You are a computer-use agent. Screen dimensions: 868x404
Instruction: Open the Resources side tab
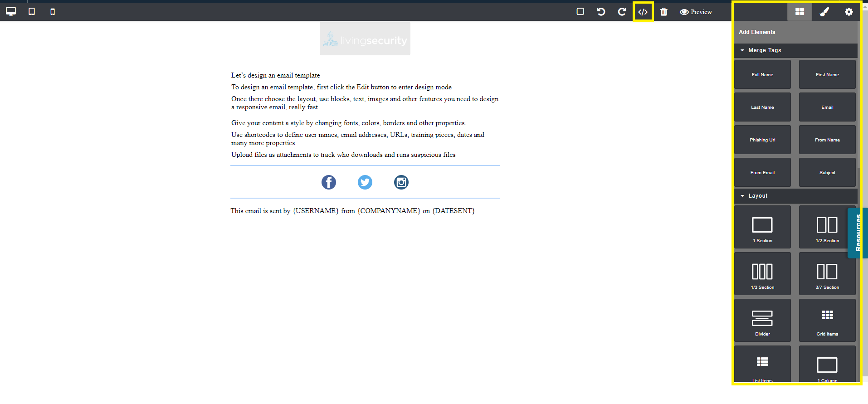tap(858, 233)
